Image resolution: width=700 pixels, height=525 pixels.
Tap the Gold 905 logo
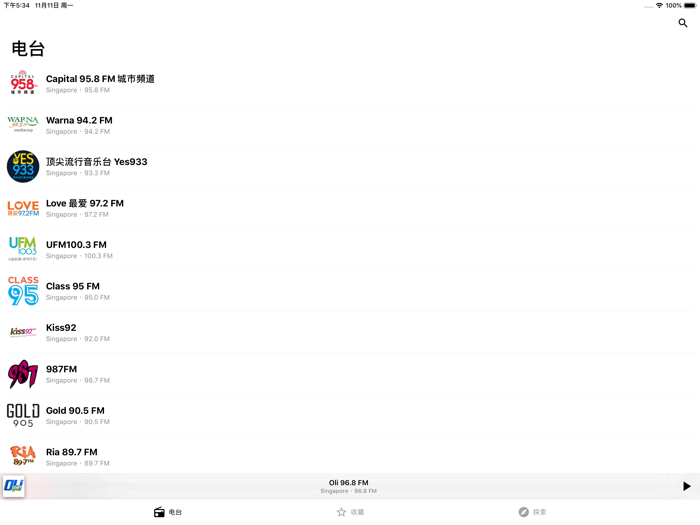click(23, 416)
